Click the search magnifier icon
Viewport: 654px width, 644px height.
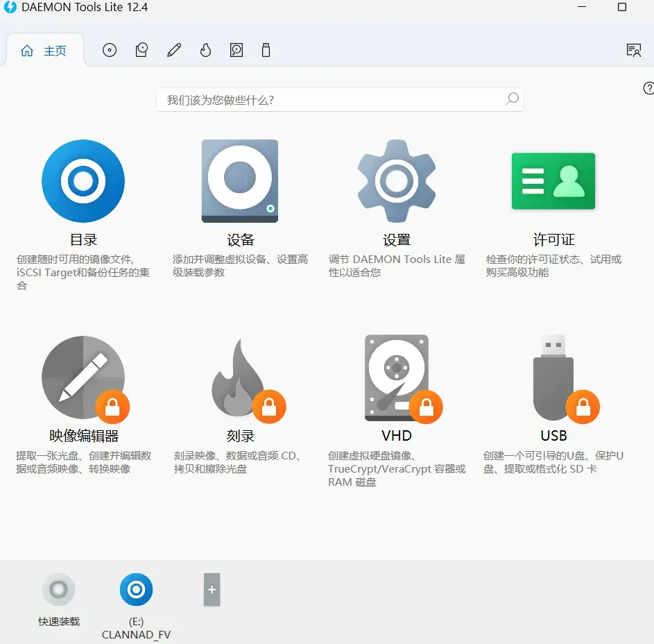pos(513,99)
